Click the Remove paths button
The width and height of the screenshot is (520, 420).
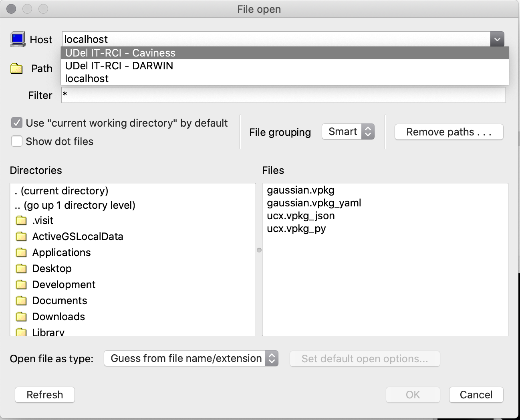(x=449, y=132)
